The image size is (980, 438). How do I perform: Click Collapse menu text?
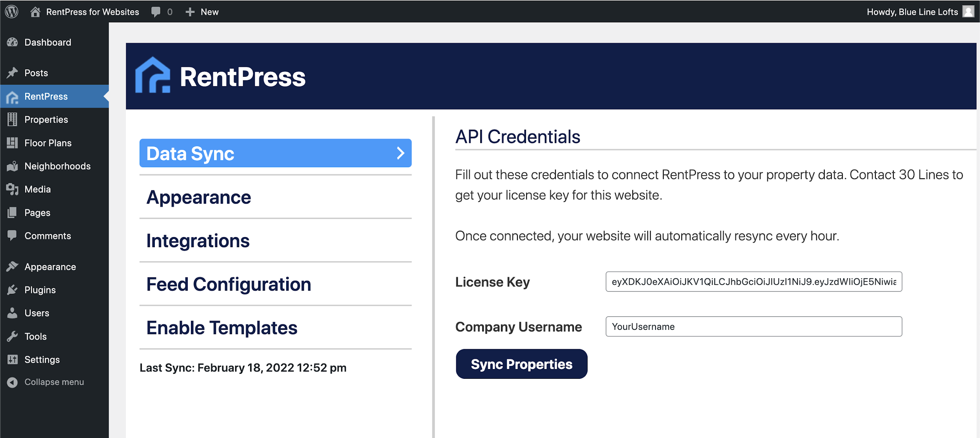coord(54,382)
